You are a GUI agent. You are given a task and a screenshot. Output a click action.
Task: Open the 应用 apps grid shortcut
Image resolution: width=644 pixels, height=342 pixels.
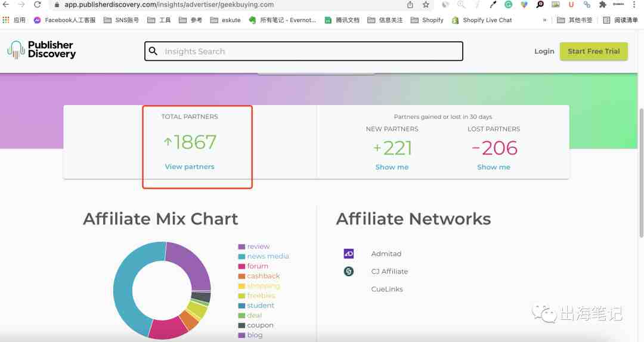pyautogui.click(x=14, y=20)
